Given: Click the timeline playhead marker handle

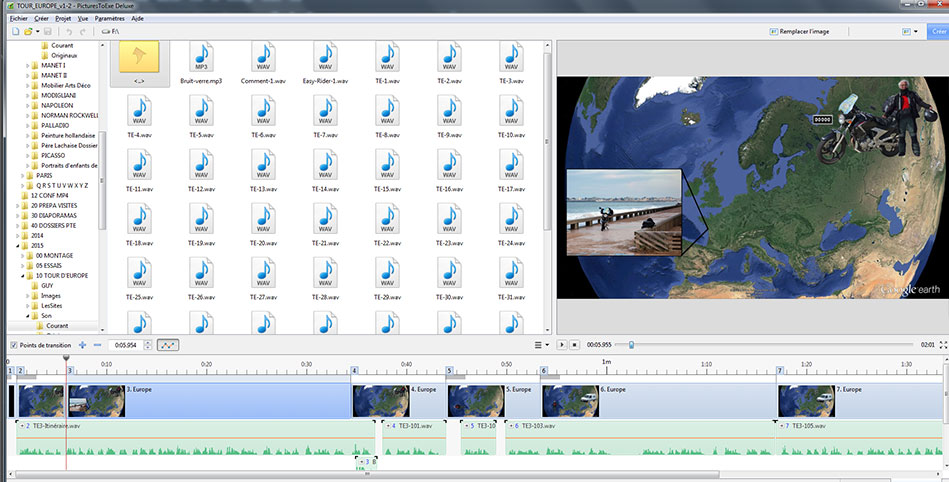Looking at the screenshot, I should point(67,358).
